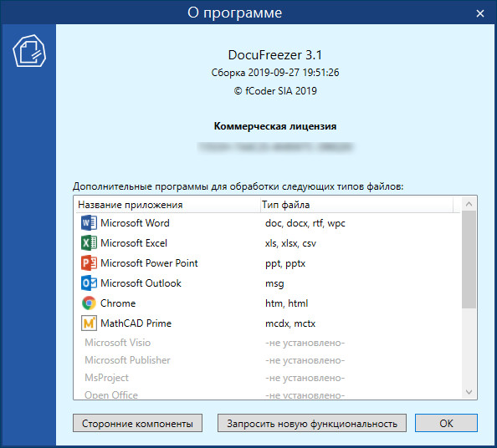The image size is (497, 448).
Task: Select the Microsoft Excel row label
Action: point(134,243)
